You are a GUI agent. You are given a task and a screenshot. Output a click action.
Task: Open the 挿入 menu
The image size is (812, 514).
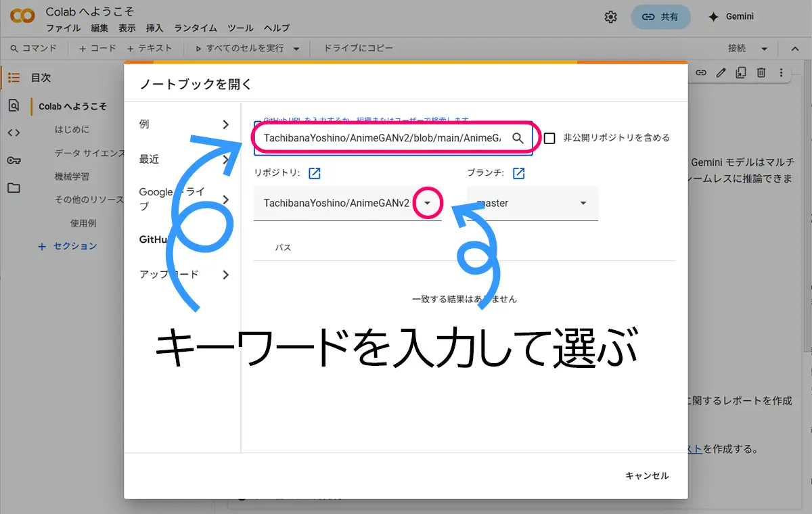[155, 28]
